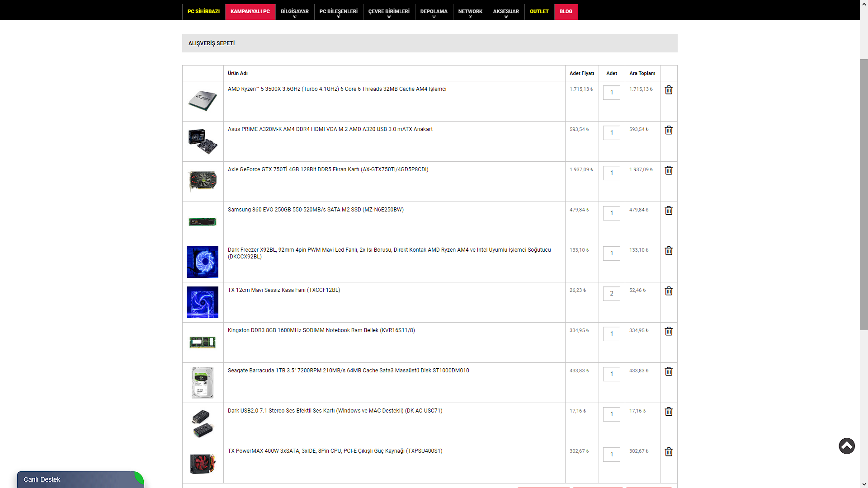Remove the Seagate Barracuda 1TB disk
This screenshot has height=488, width=868.
(669, 371)
